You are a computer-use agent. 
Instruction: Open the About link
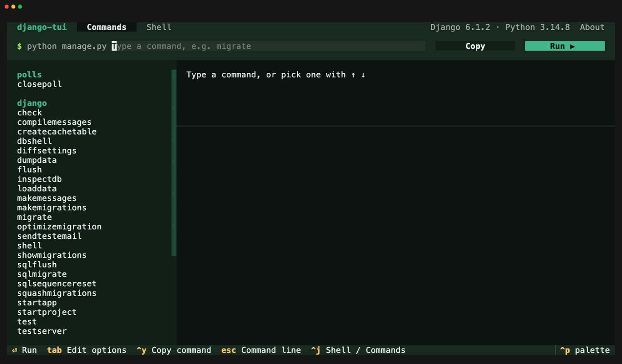click(x=592, y=27)
